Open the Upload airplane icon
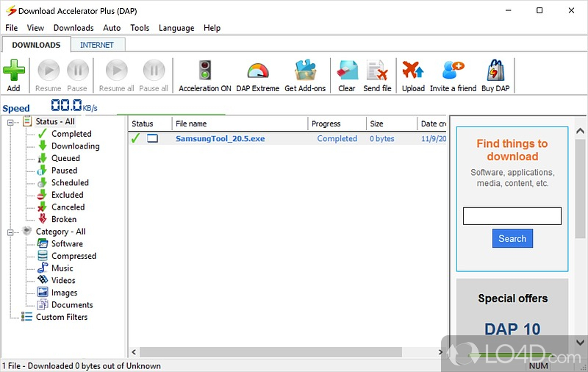This screenshot has height=372, width=588. point(413,72)
